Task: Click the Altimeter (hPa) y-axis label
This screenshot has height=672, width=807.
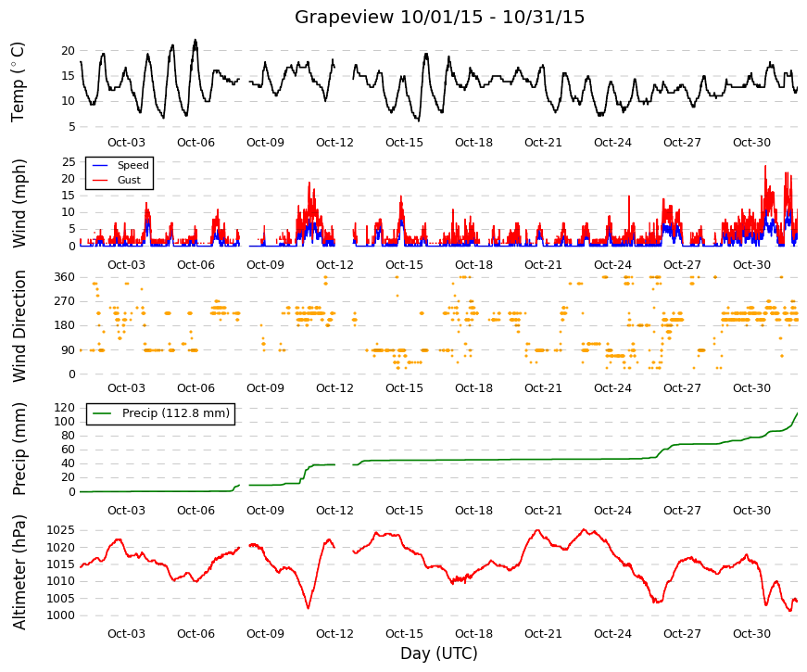Action: click(x=19, y=572)
